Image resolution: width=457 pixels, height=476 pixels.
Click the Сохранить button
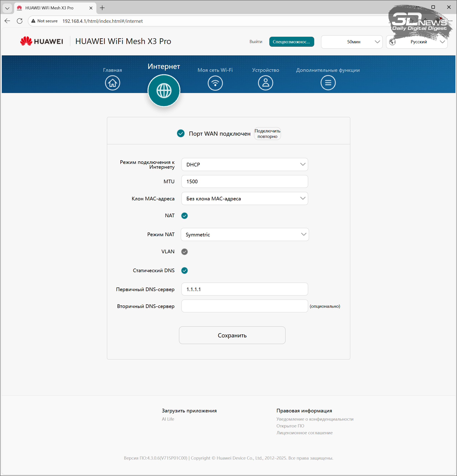click(232, 335)
